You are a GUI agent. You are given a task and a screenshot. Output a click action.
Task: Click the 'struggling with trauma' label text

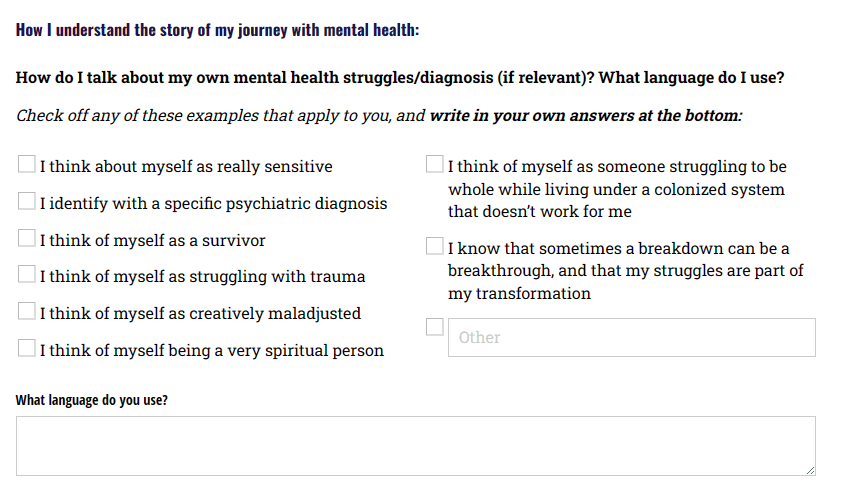pyautogui.click(x=202, y=277)
